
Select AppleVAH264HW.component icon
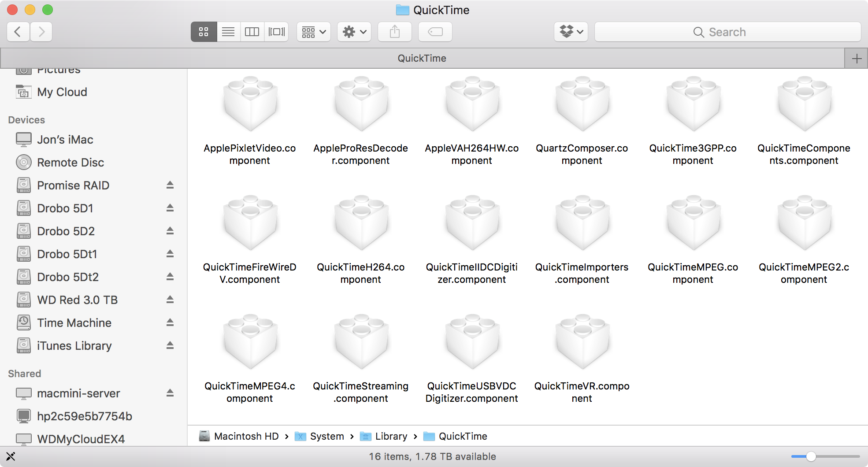click(x=472, y=104)
